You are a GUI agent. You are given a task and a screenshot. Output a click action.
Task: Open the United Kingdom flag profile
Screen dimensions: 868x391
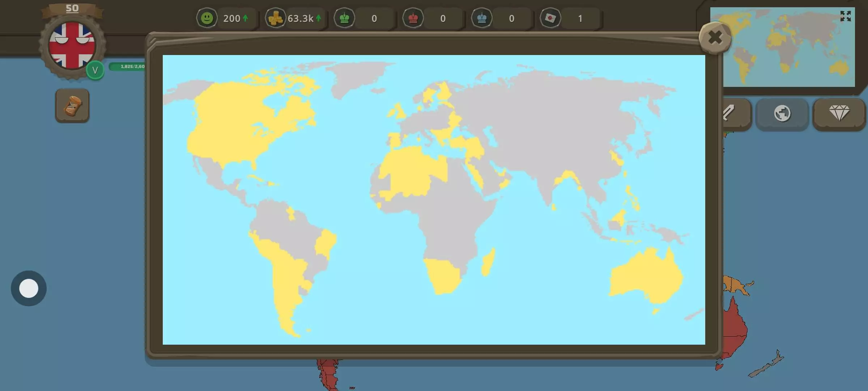(x=72, y=46)
